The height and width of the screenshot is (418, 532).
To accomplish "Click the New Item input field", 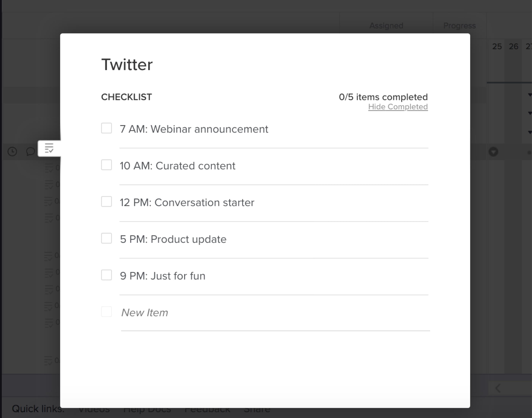I will [145, 312].
